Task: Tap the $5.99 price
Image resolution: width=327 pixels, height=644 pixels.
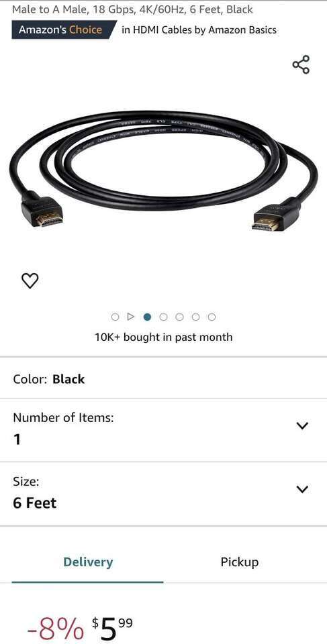Action: point(112,629)
